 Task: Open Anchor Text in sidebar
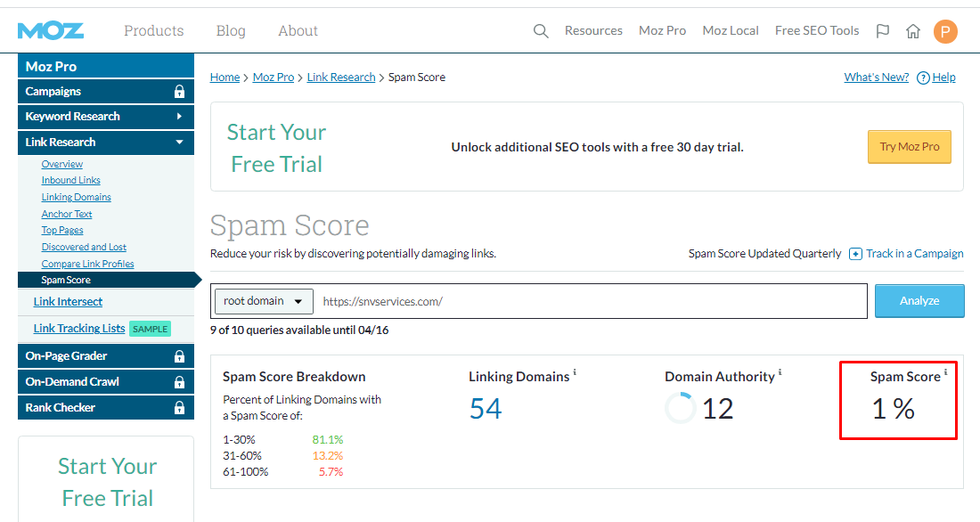point(67,214)
